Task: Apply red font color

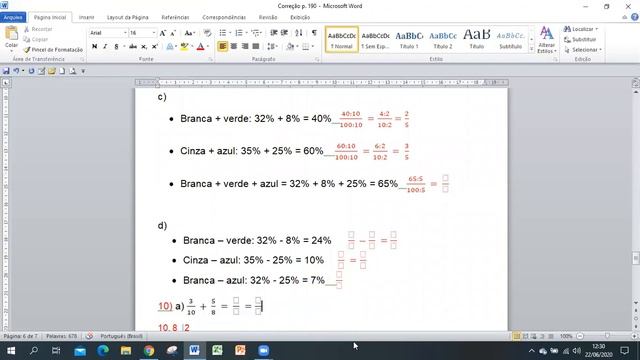Action: point(200,47)
